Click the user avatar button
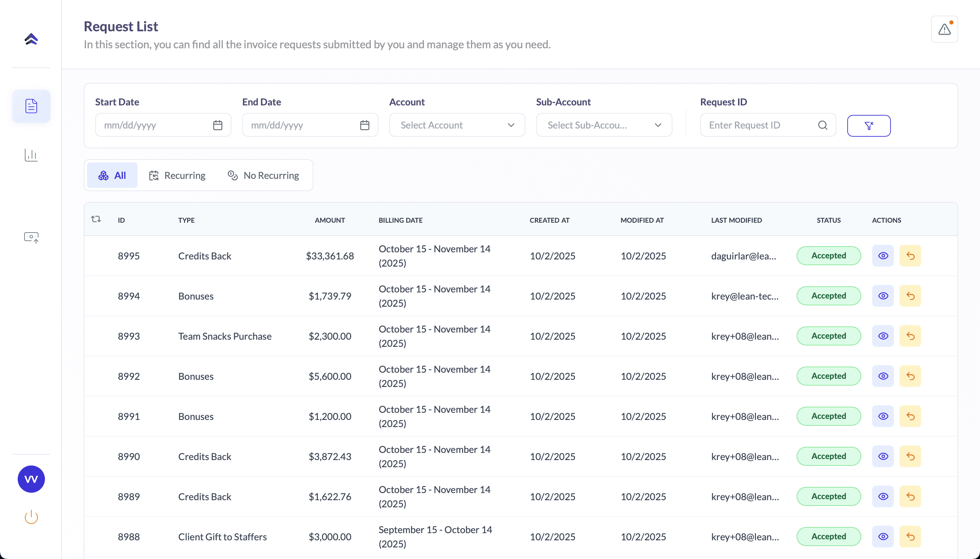 coord(31,479)
